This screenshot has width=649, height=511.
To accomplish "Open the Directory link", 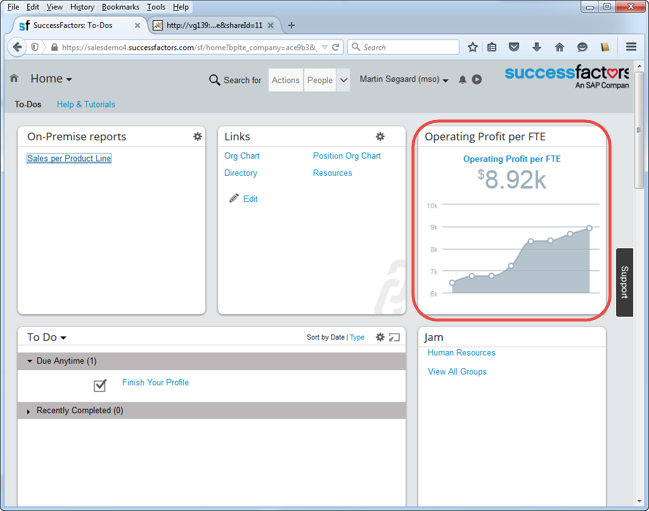I will (x=240, y=173).
